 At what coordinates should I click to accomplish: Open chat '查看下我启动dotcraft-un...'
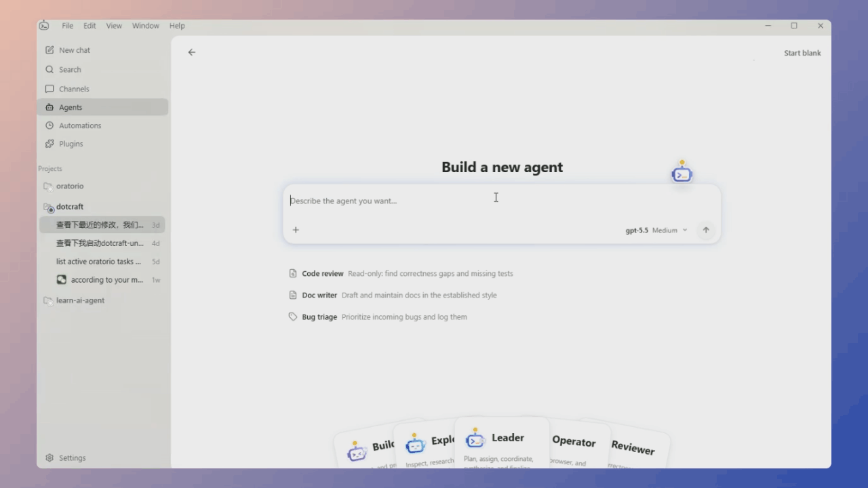102,243
